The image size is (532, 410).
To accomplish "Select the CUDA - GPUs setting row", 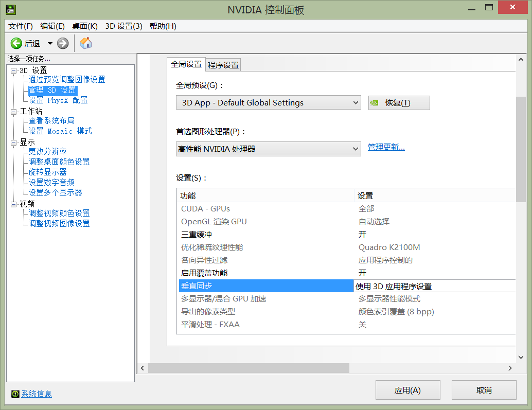I will 347,208.
